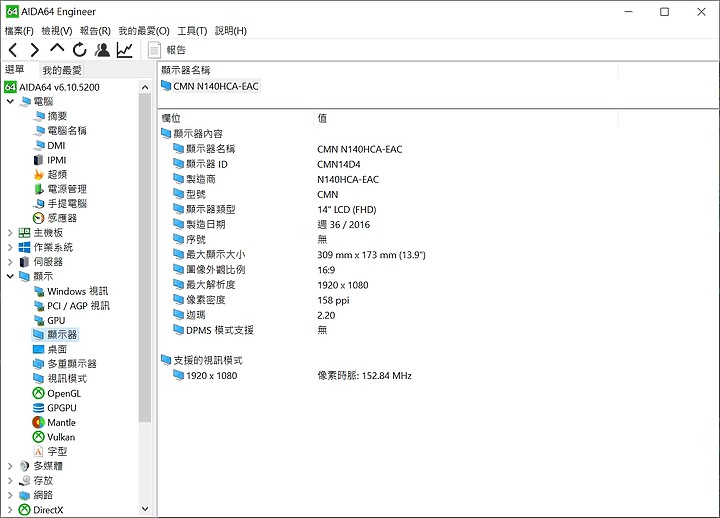
Task: Expand the 多媒體 tree node
Action: [x=10, y=466]
